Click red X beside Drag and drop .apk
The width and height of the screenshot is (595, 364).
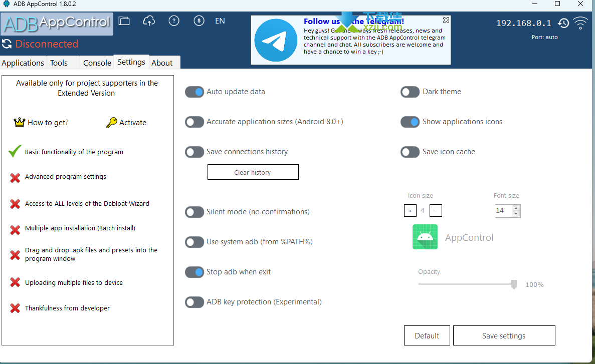click(x=15, y=255)
